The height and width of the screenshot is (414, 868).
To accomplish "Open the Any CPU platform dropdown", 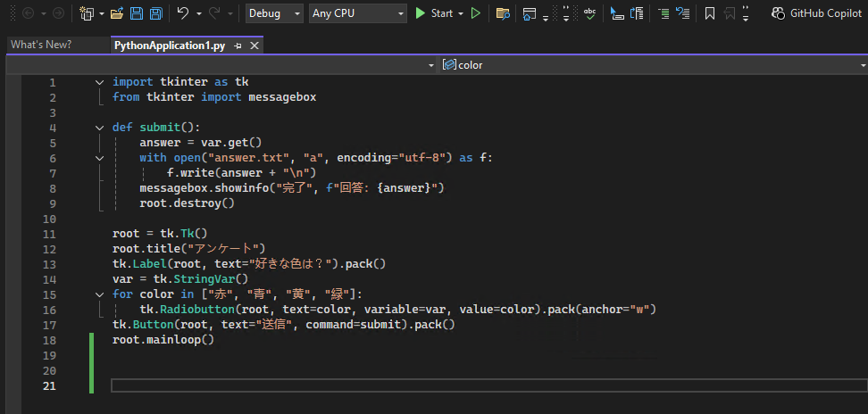I will (358, 13).
